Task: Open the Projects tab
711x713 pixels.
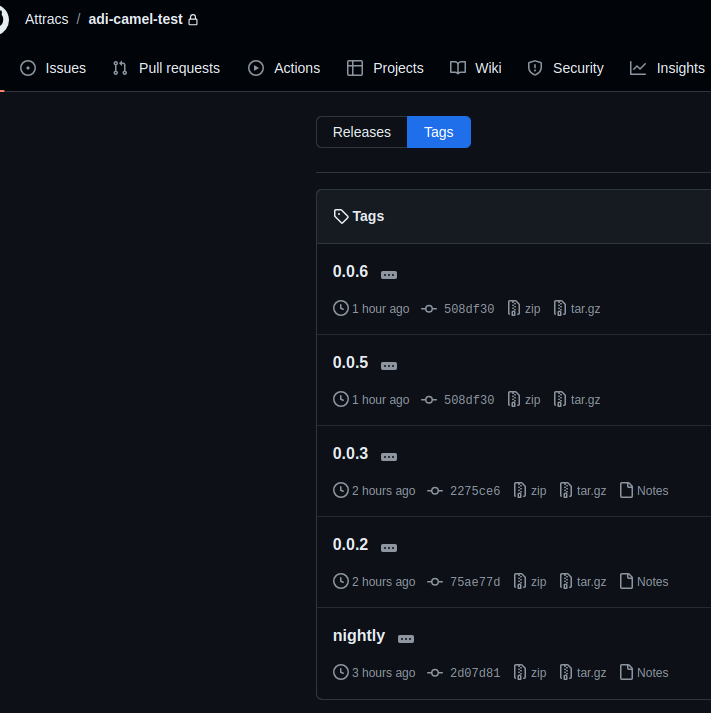Action: point(385,68)
